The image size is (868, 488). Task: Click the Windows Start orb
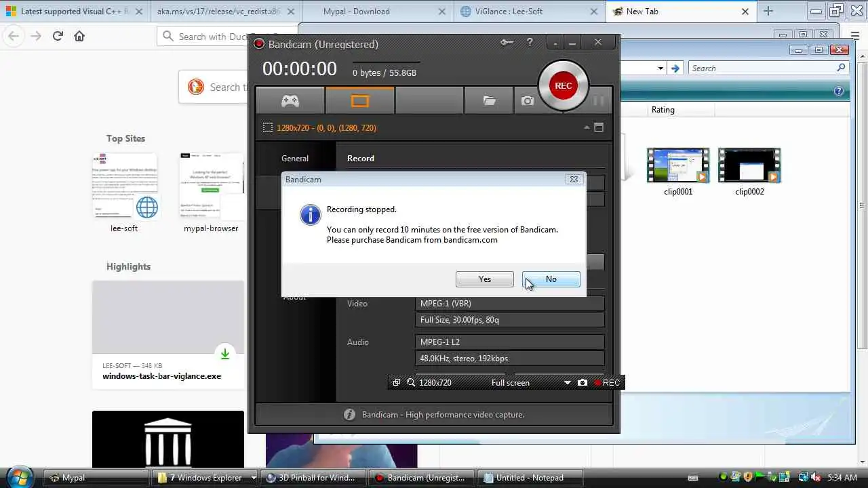click(x=18, y=476)
